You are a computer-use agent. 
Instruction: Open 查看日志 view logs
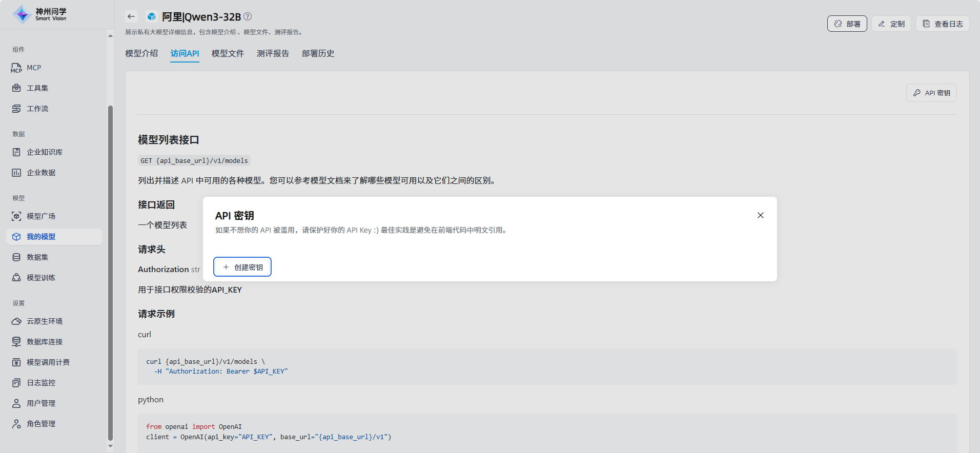pyautogui.click(x=942, y=24)
